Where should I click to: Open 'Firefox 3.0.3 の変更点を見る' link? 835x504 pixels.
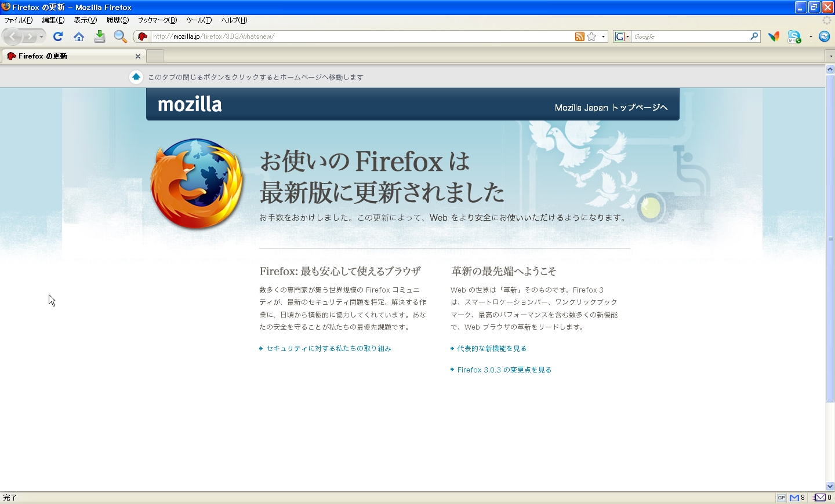tap(504, 370)
